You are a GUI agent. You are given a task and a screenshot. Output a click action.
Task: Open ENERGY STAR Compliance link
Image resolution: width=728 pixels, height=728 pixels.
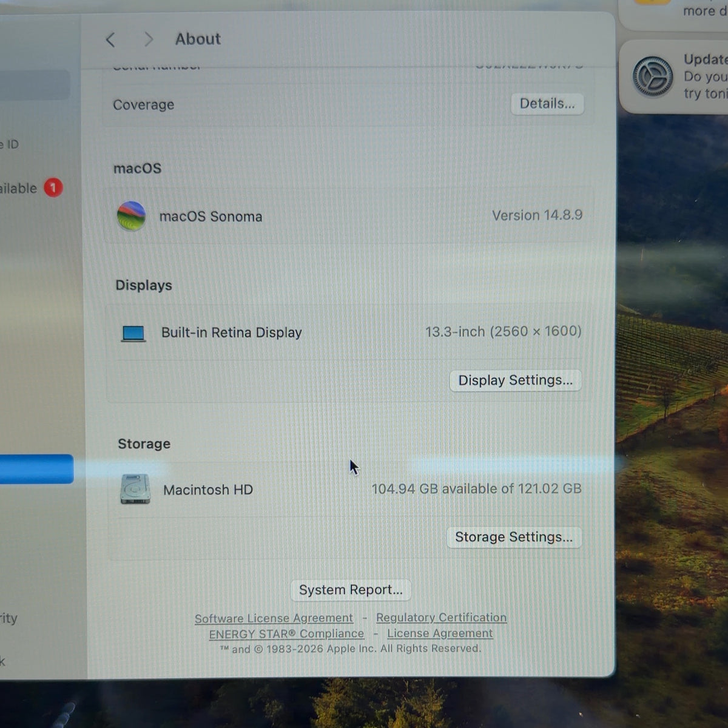286,634
